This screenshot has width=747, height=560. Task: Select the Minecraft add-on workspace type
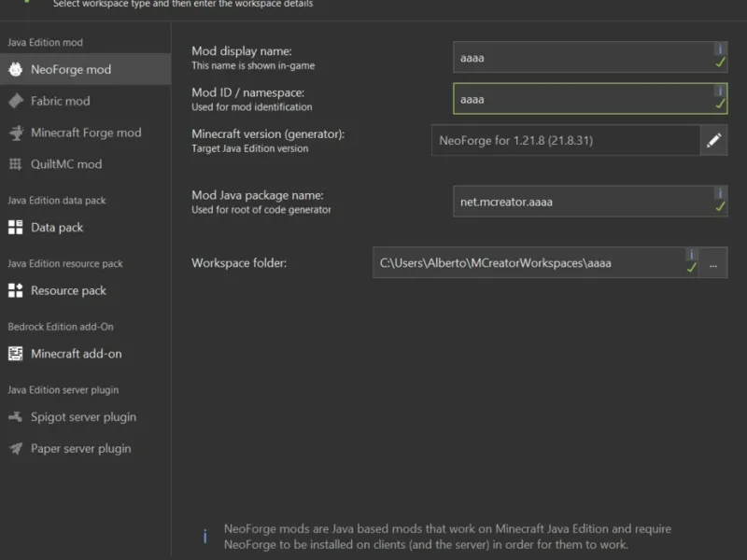point(85,354)
